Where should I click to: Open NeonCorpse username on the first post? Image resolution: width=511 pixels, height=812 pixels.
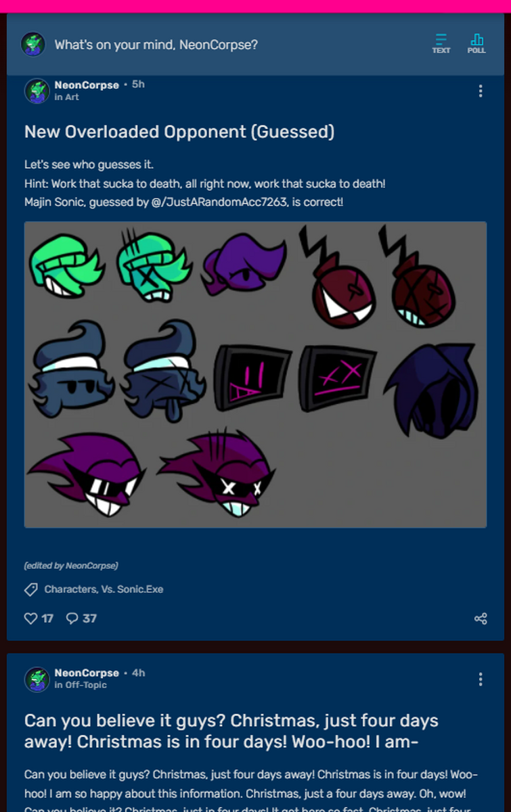coord(87,85)
